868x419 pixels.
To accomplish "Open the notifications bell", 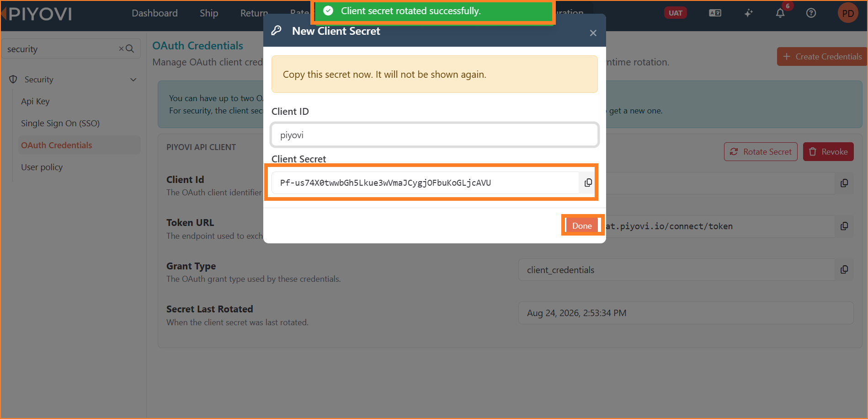I will pyautogui.click(x=780, y=13).
